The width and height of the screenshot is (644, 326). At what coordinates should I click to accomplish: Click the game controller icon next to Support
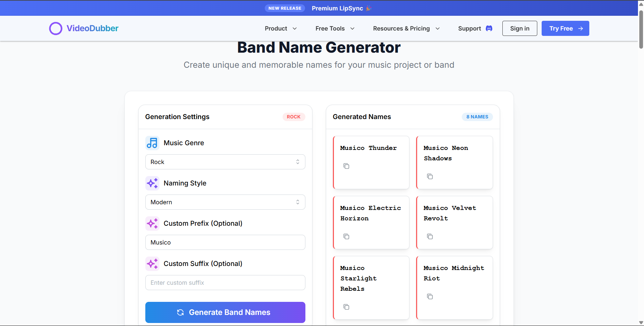[x=489, y=29]
